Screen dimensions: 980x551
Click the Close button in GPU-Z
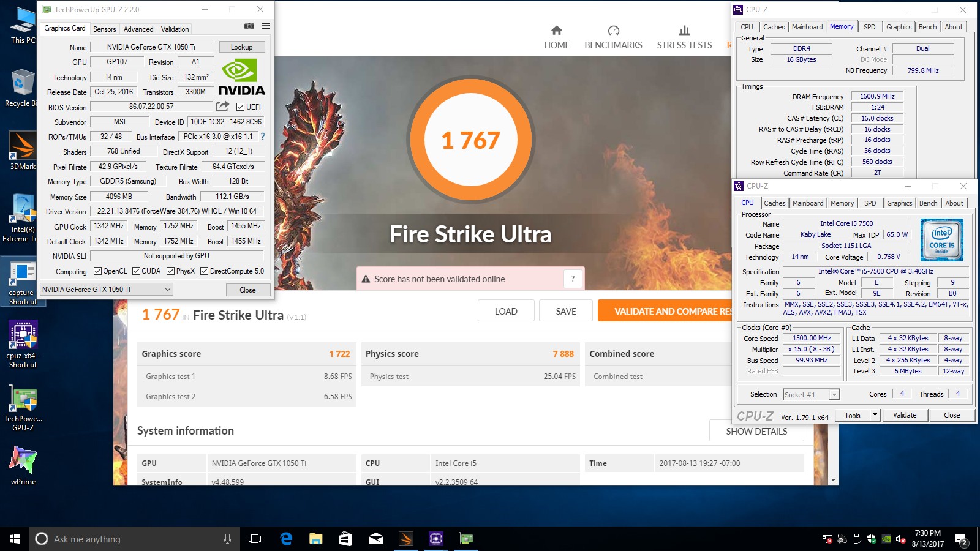pyautogui.click(x=247, y=290)
